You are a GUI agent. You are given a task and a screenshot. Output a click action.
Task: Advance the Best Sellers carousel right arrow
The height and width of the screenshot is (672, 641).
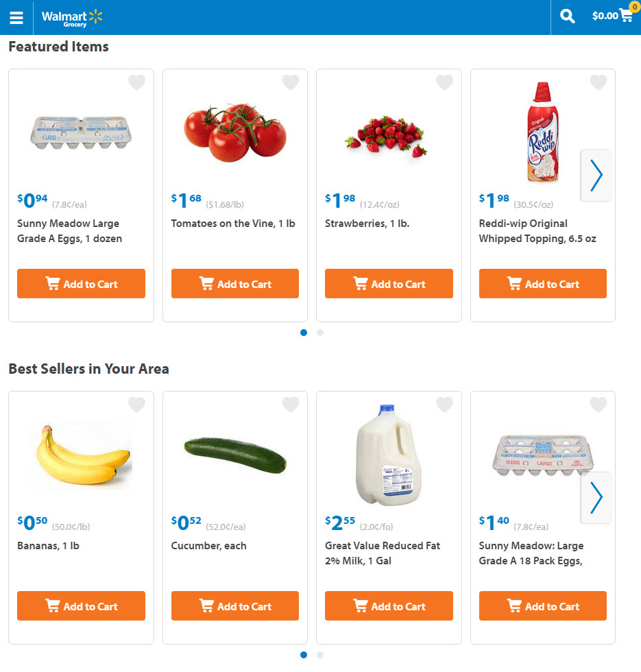[x=596, y=498]
